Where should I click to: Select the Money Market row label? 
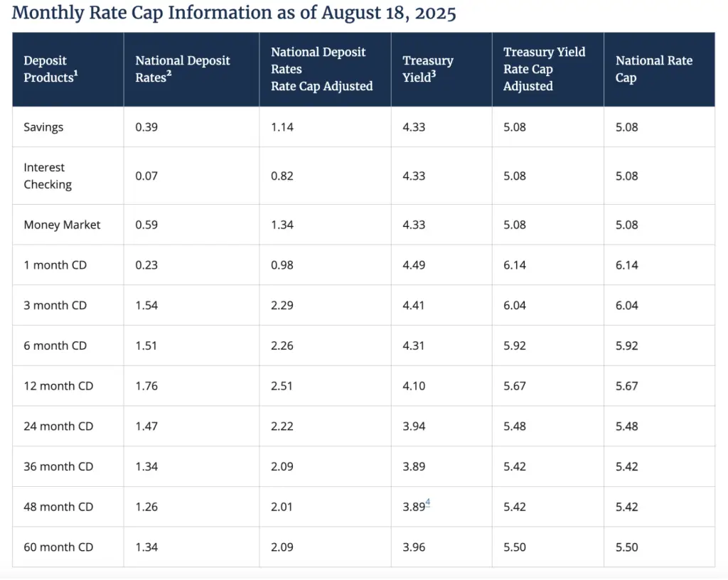[62, 225]
